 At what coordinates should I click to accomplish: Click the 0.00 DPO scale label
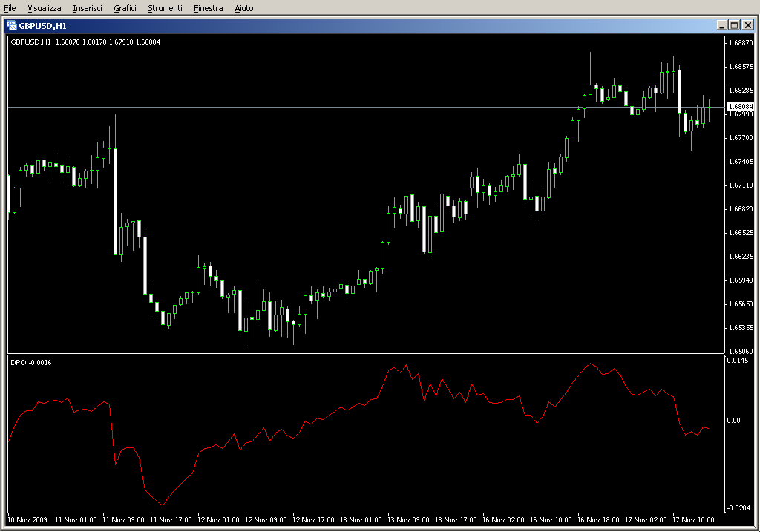(733, 421)
